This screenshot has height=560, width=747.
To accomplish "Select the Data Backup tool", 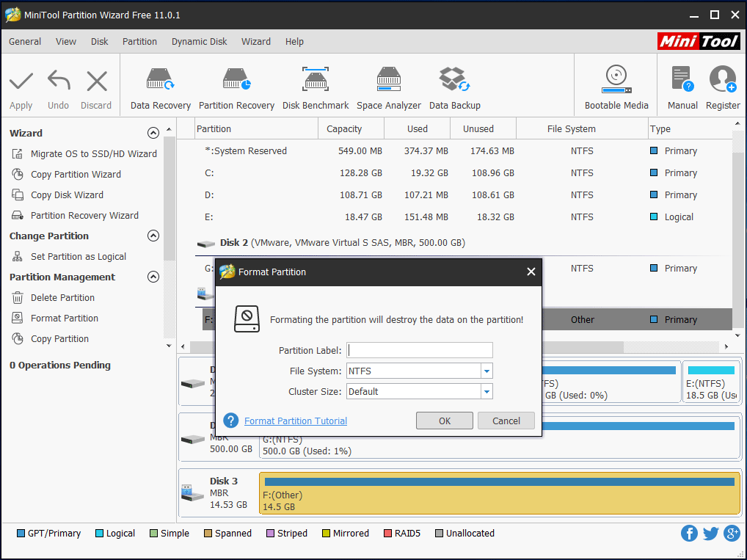I will tap(454, 84).
